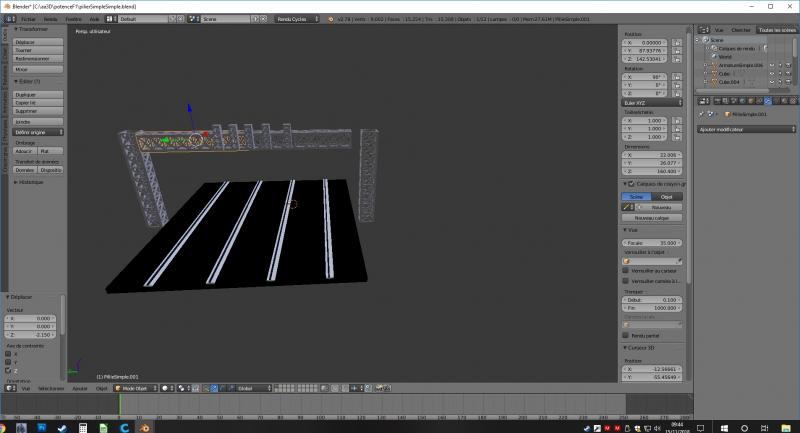Open the Fichier menu
The width and height of the screenshot is (800, 433).
[27, 18]
